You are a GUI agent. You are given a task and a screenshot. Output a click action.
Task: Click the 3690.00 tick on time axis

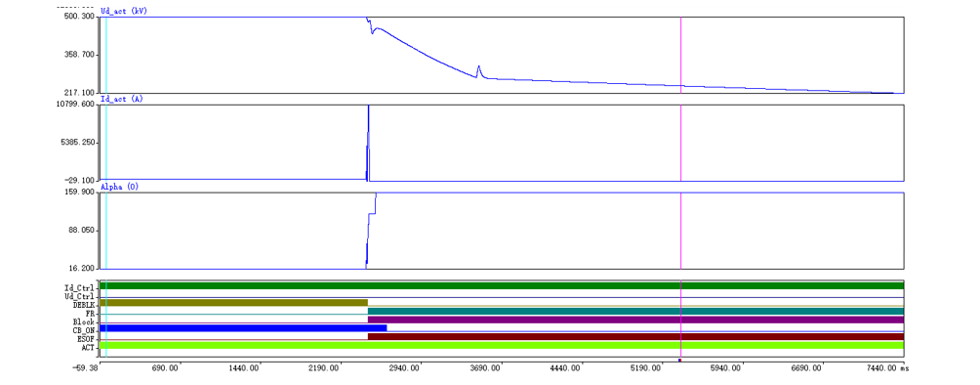click(486, 368)
